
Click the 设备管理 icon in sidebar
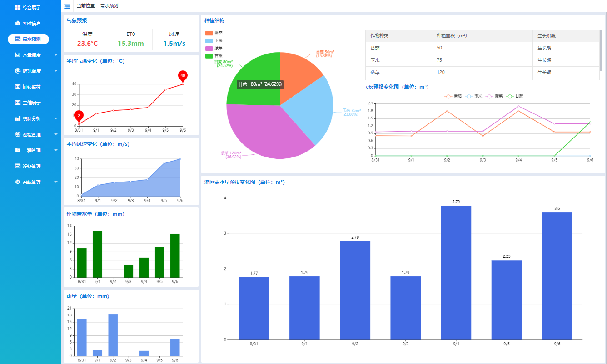click(x=18, y=166)
